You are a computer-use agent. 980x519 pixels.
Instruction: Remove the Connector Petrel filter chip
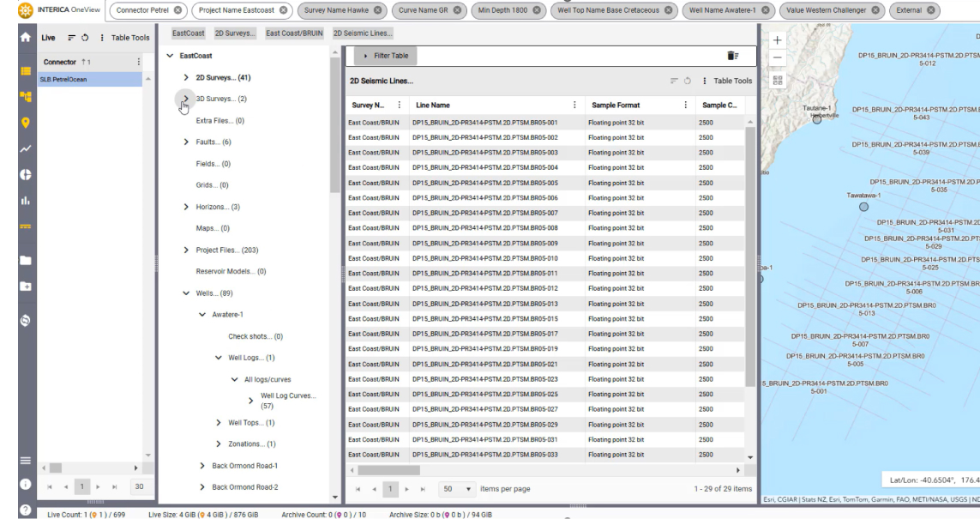(x=177, y=10)
